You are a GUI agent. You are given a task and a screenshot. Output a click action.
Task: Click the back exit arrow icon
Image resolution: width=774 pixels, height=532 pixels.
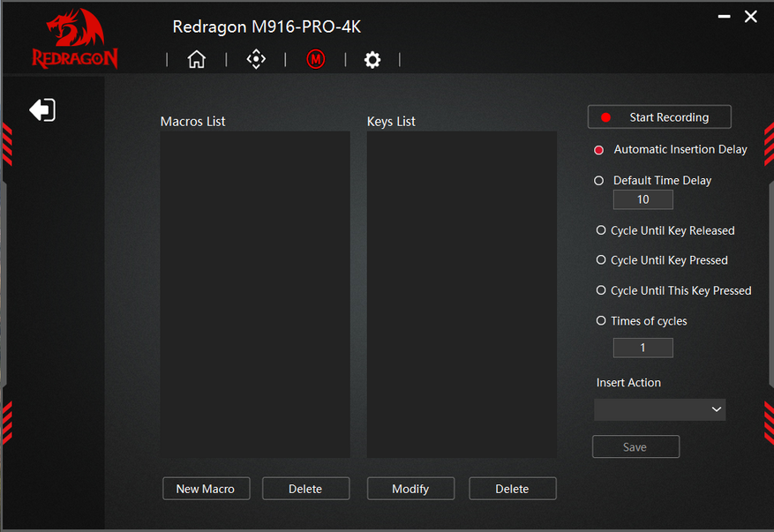coord(42,109)
